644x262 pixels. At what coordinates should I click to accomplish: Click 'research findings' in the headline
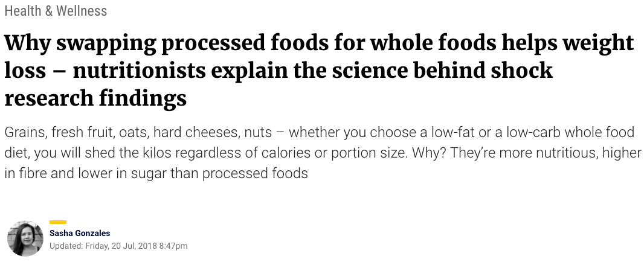click(95, 98)
